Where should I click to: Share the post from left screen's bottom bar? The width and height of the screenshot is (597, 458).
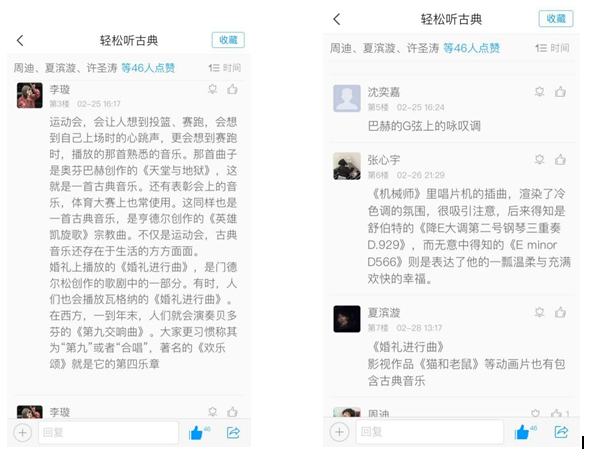point(233,432)
